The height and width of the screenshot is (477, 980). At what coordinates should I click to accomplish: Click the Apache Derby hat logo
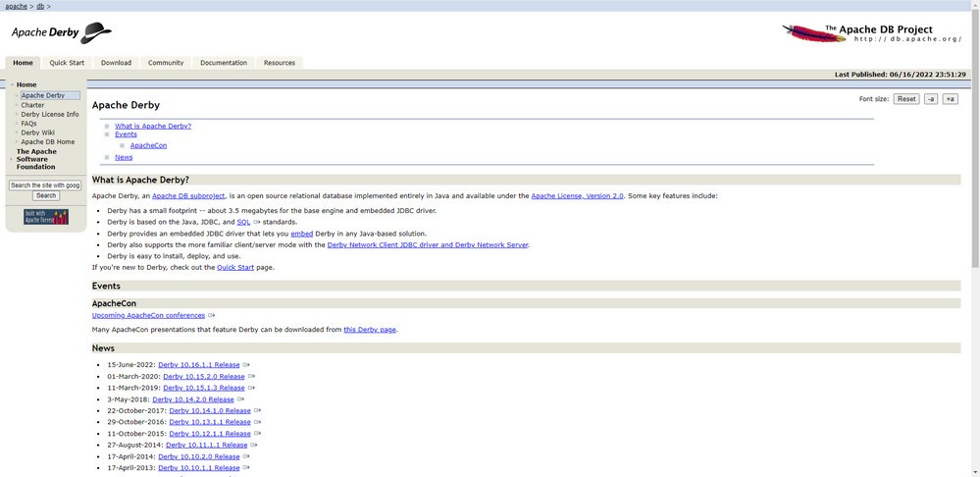[x=61, y=32]
